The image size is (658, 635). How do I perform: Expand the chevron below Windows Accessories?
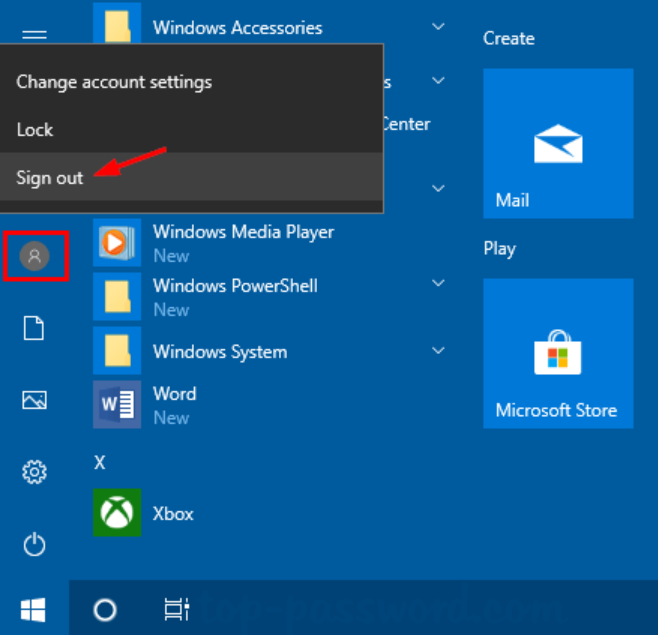439,80
